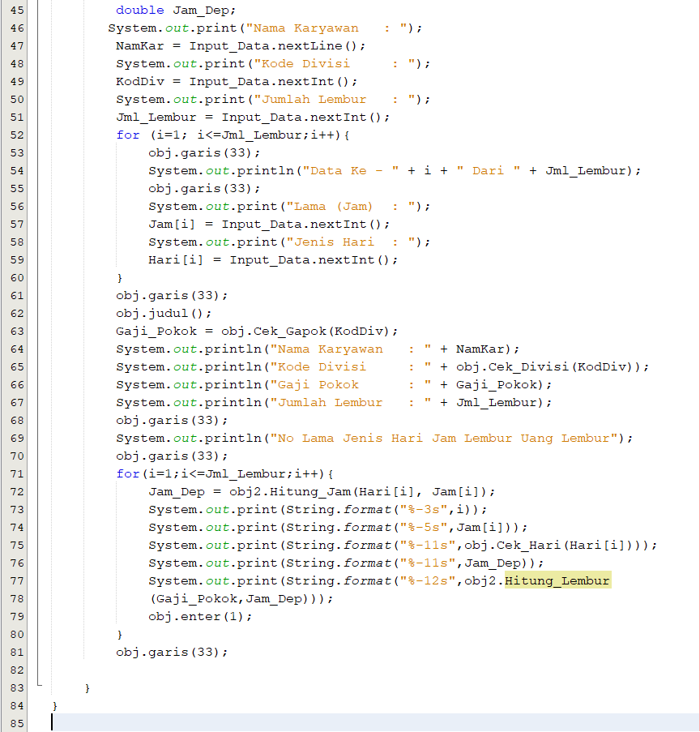Viewport: 700px width, 732px height.
Task: Click the "No Lama Jenis Hari..." header string
Action: click(444, 438)
